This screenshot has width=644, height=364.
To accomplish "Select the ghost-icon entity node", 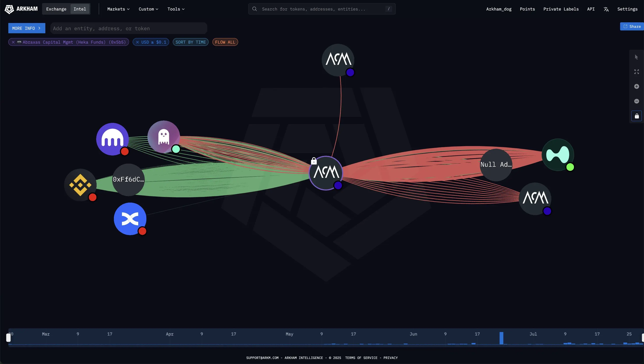I will point(164,137).
